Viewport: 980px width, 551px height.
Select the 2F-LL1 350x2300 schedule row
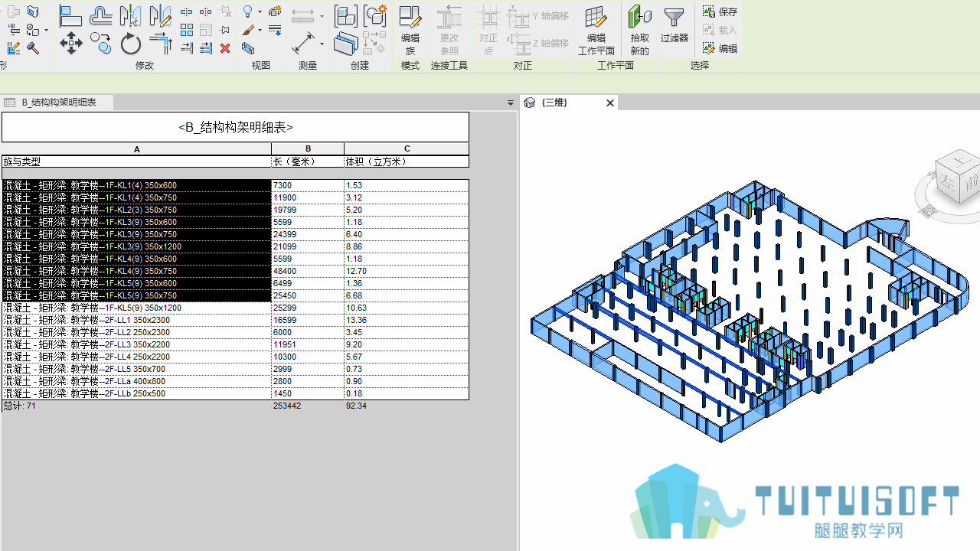coord(235,320)
